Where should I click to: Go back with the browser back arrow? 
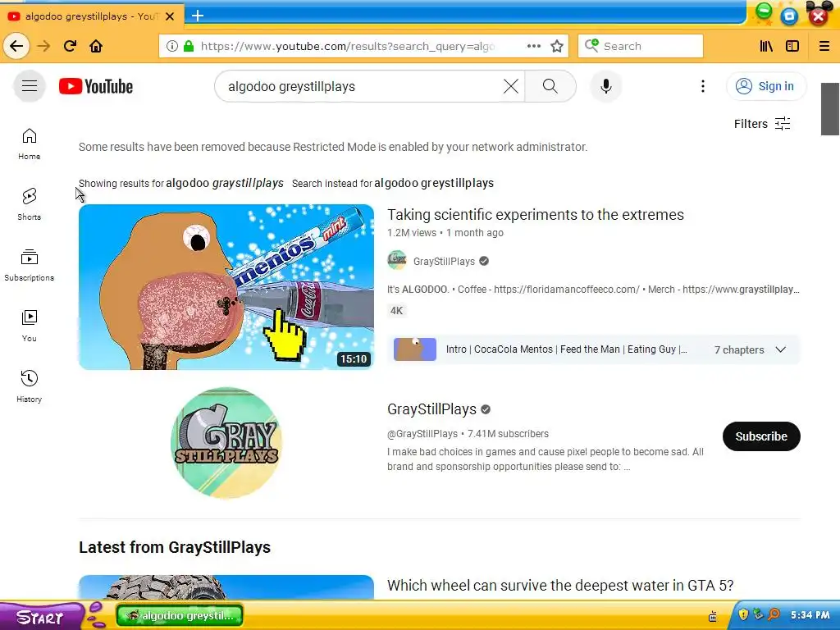point(16,46)
